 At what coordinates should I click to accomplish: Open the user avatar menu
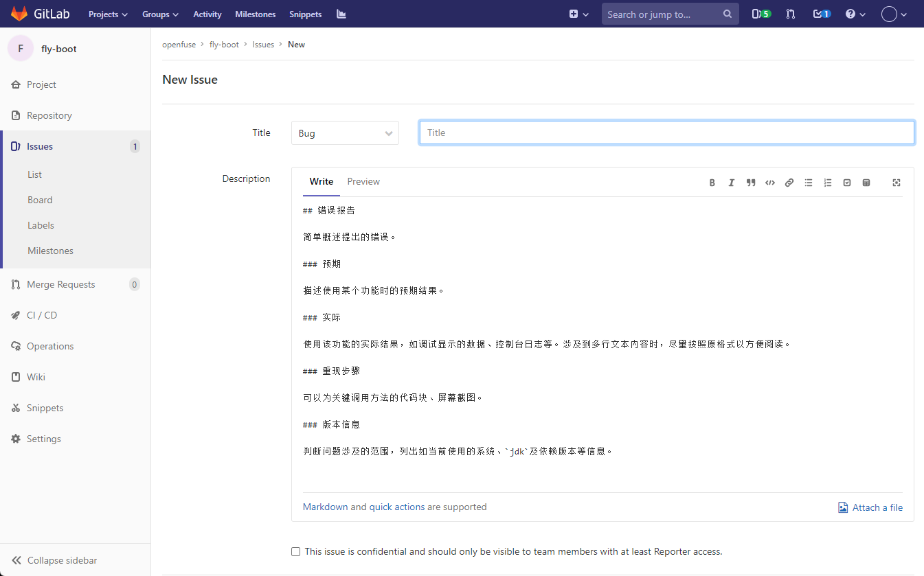tap(894, 14)
